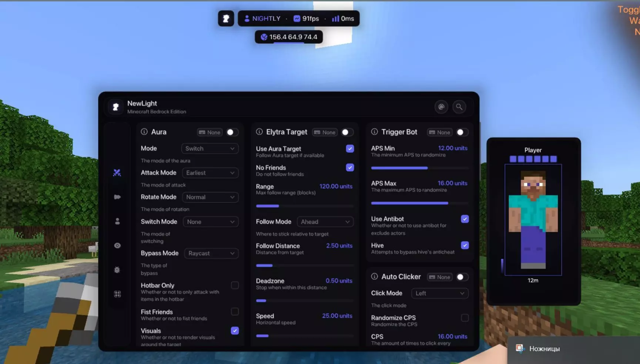The image size is (640, 364).
Task: Open the bug icon category in the sidebar
Action: point(117,270)
